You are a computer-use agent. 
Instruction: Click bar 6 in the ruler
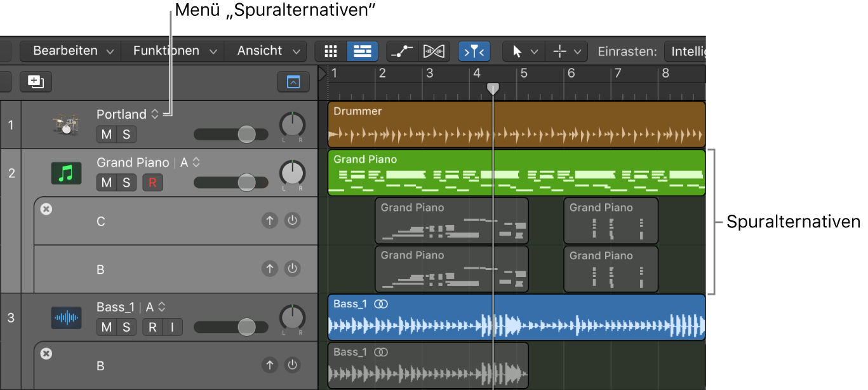pyautogui.click(x=571, y=73)
